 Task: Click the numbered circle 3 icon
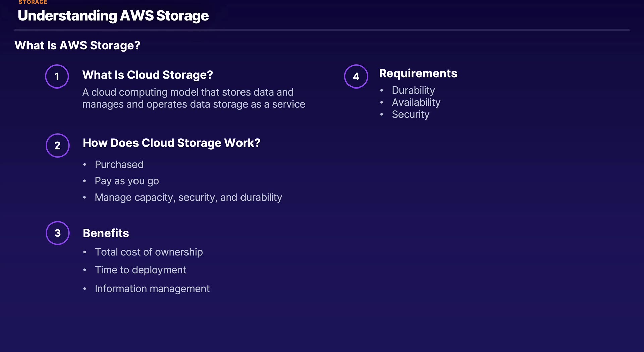pyautogui.click(x=58, y=233)
